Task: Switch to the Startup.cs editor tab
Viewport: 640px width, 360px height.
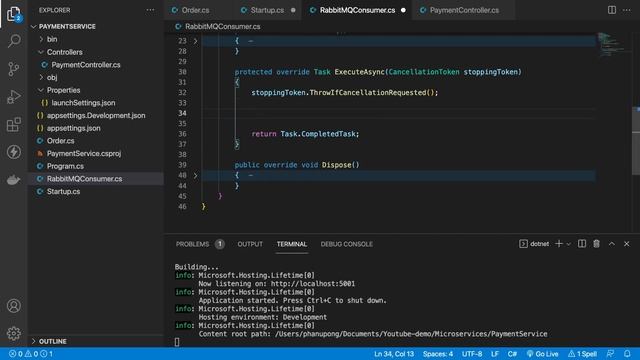Action: click(x=267, y=10)
